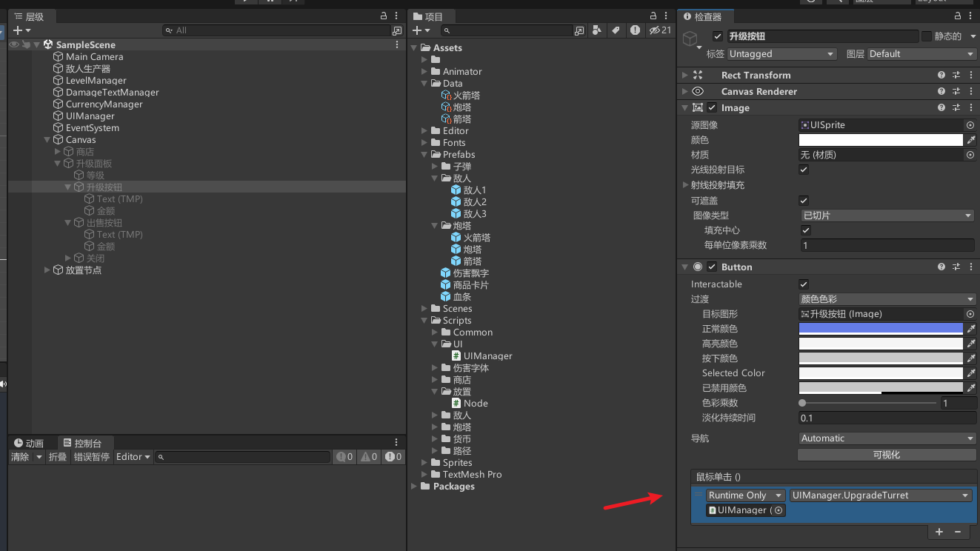Screen dimensions: 980x551
Task: Open the Hierarchy panel three-dot menu
Action: (398, 16)
